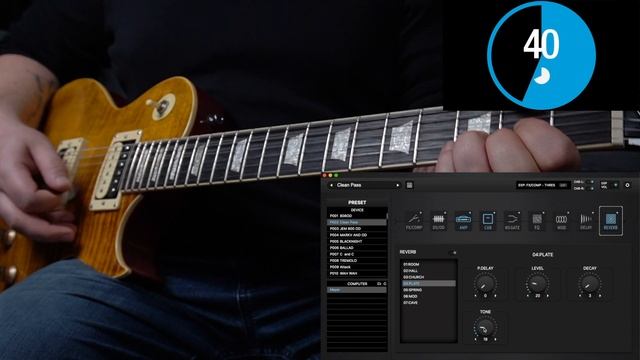Click the P.DELAY knob

pos(485,283)
